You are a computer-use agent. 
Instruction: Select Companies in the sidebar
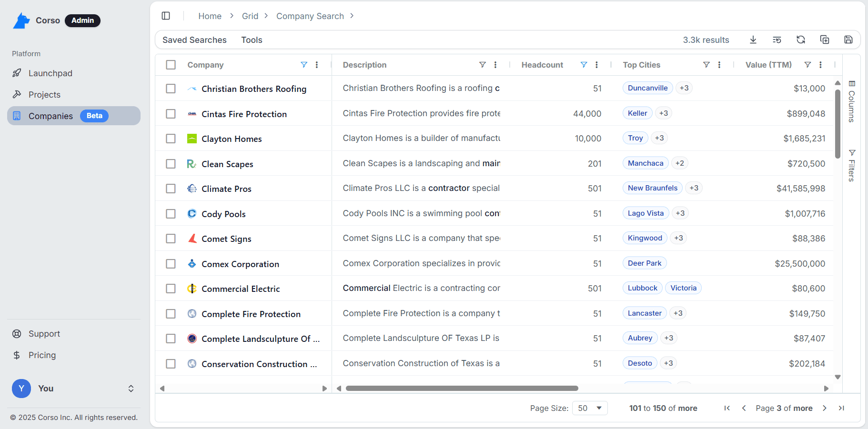74,116
